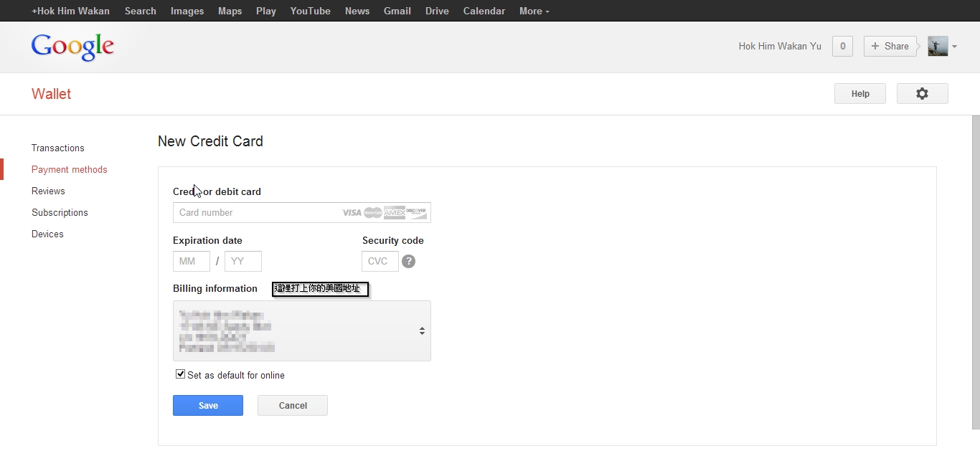Focus the YY expiration year field
The image size is (980, 461).
[243, 261]
